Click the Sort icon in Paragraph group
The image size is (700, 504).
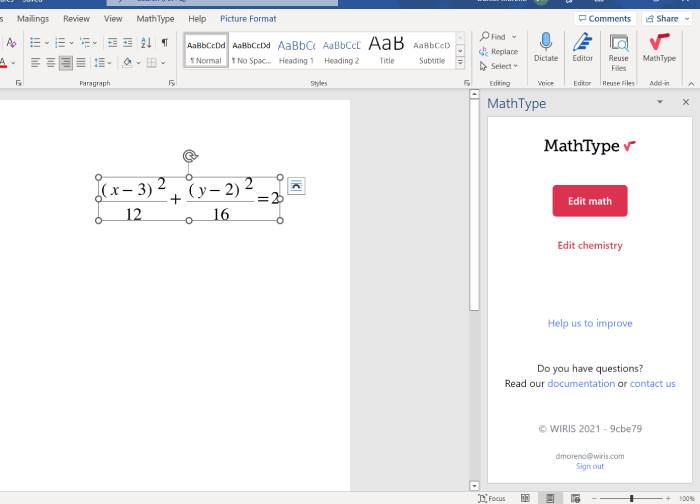pos(146,43)
